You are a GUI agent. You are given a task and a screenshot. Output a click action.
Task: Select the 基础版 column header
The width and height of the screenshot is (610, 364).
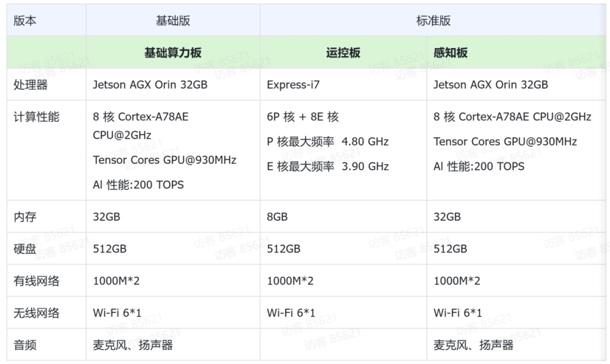(173, 21)
